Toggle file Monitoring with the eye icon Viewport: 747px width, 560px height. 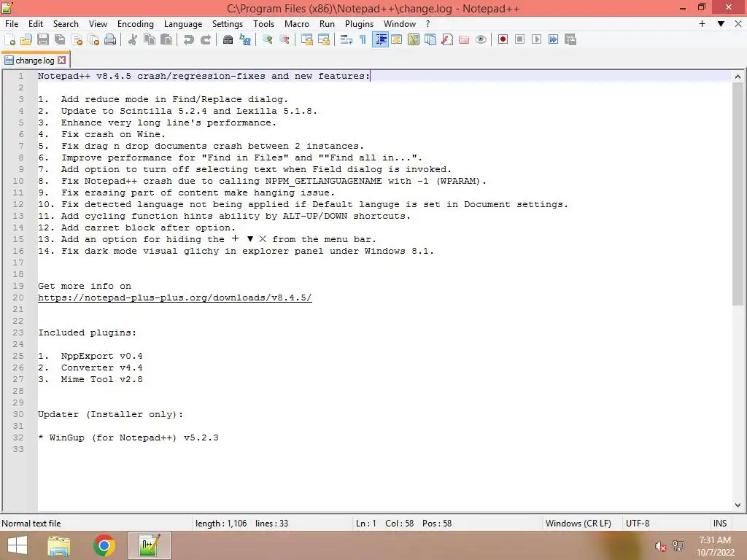tap(481, 39)
